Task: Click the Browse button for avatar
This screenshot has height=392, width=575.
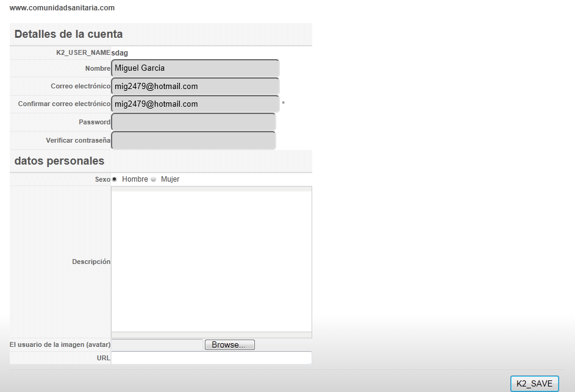Action: click(229, 344)
